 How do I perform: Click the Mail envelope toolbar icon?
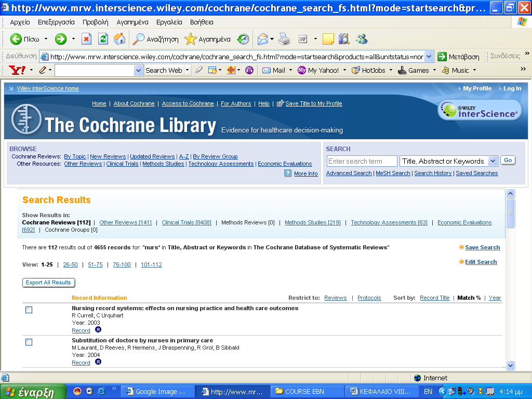coord(263,39)
